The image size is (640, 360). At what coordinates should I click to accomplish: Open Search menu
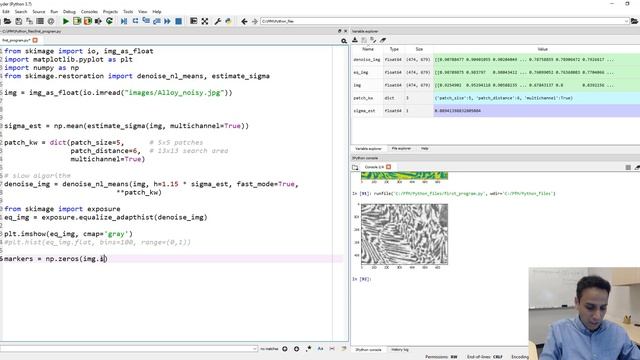[20, 12]
